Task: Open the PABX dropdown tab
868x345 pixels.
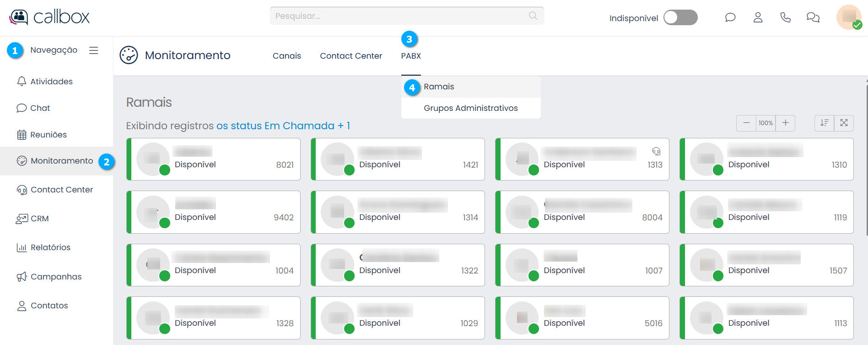Action: click(411, 56)
